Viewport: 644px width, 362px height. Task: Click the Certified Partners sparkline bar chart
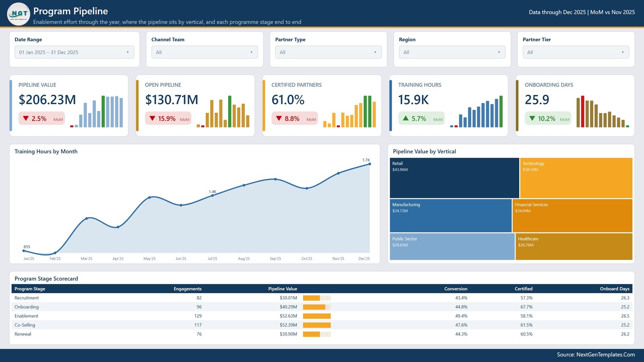pyautogui.click(x=349, y=111)
